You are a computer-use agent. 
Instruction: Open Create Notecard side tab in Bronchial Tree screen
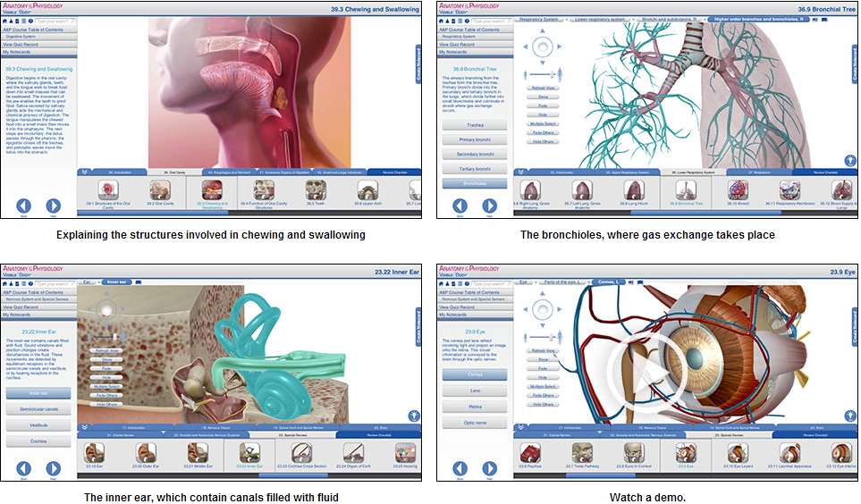855,64
